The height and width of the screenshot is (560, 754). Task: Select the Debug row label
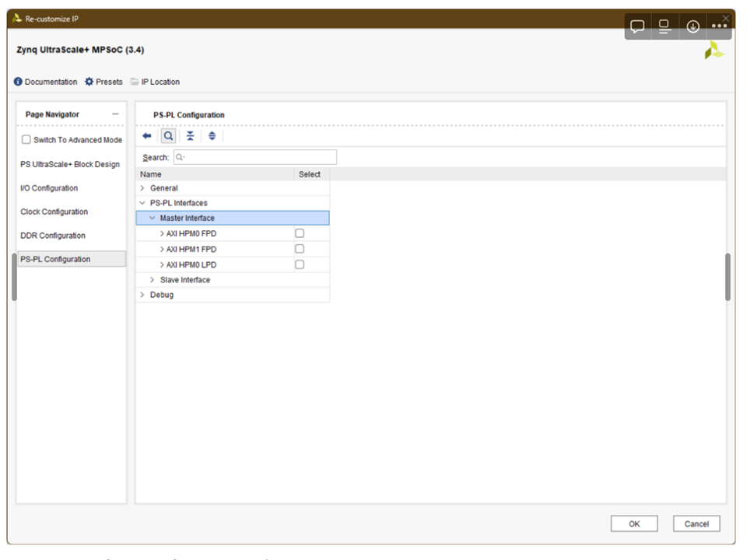tap(162, 295)
